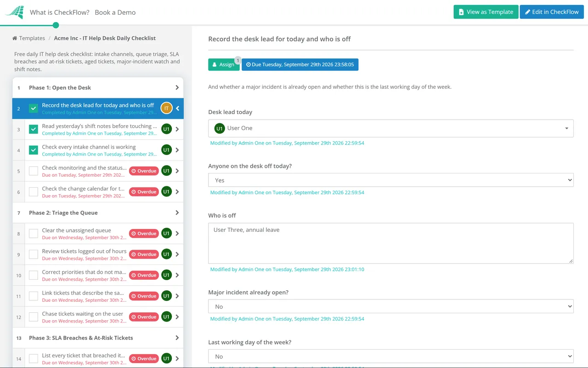This screenshot has width=588, height=368.
Task: Click the IT avatar on the desk lead row
Action: click(x=166, y=108)
